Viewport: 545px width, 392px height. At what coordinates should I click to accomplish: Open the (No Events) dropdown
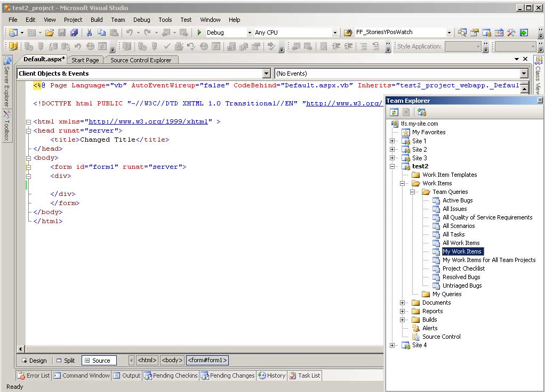click(x=524, y=73)
